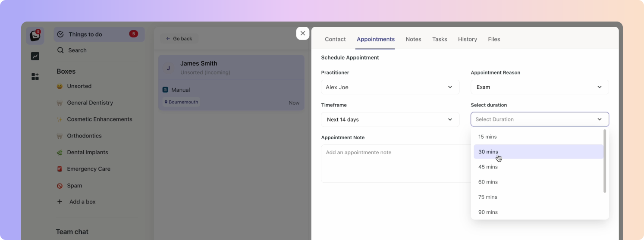Click into the Appointment Note text area
Viewport: 644px width, 240px height.
(396, 163)
